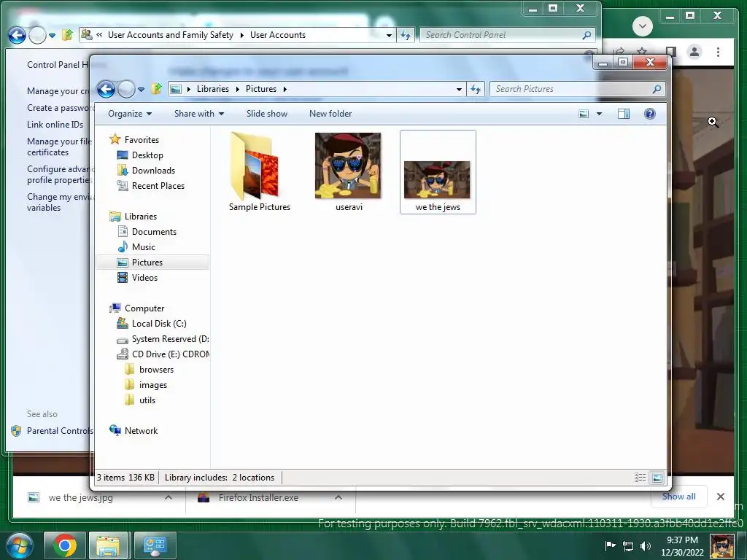Open options for 'we the jews.jpg' download

pyautogui.click(x=169, y=497)
